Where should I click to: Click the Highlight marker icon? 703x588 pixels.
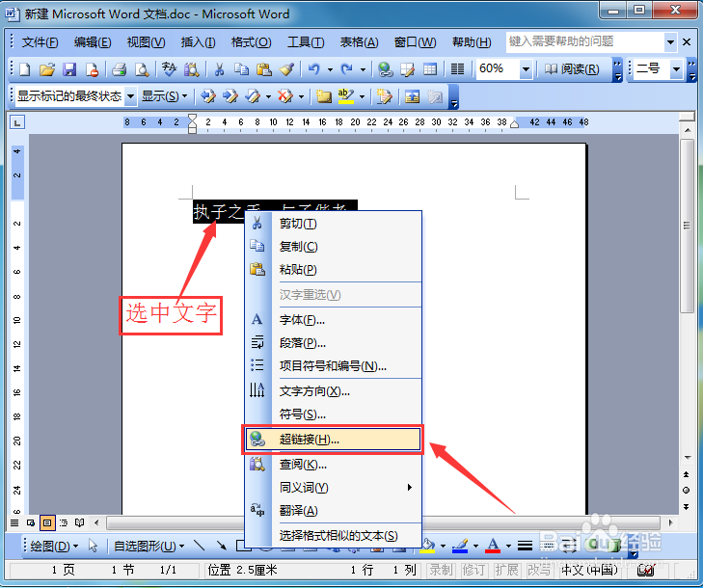[x=345, y=96]
